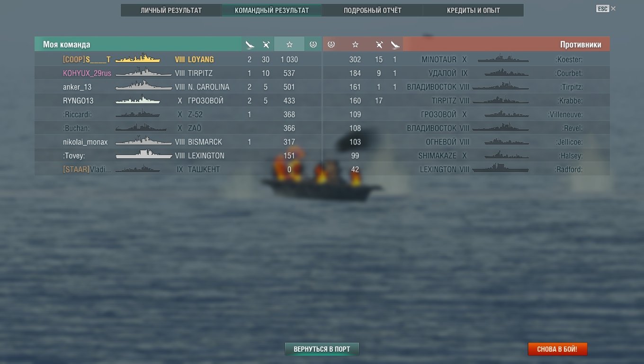
Task: Click my team's achievements wreath column icon
Action: 313,45
